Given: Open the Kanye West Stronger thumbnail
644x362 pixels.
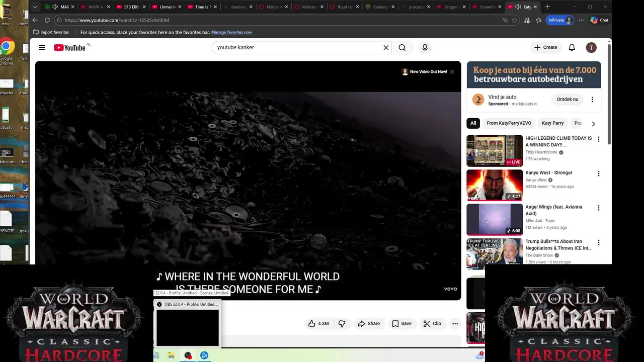Looking at the screenshot, I should [x=495, y=185].
